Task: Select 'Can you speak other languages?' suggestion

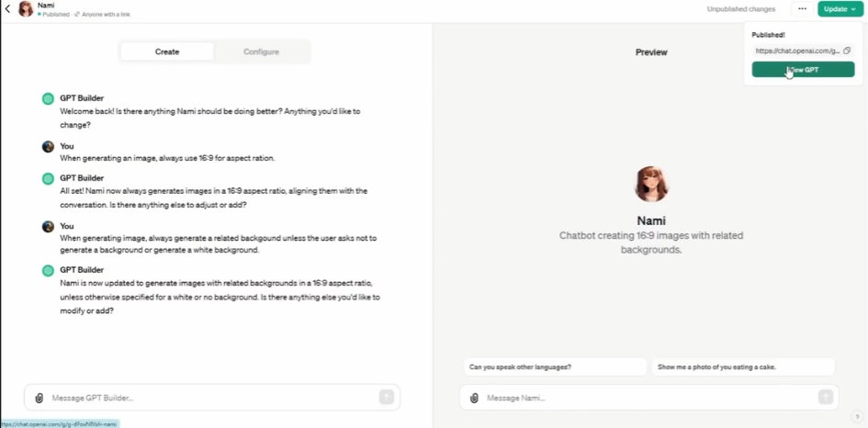Action: tap(555, 367)
